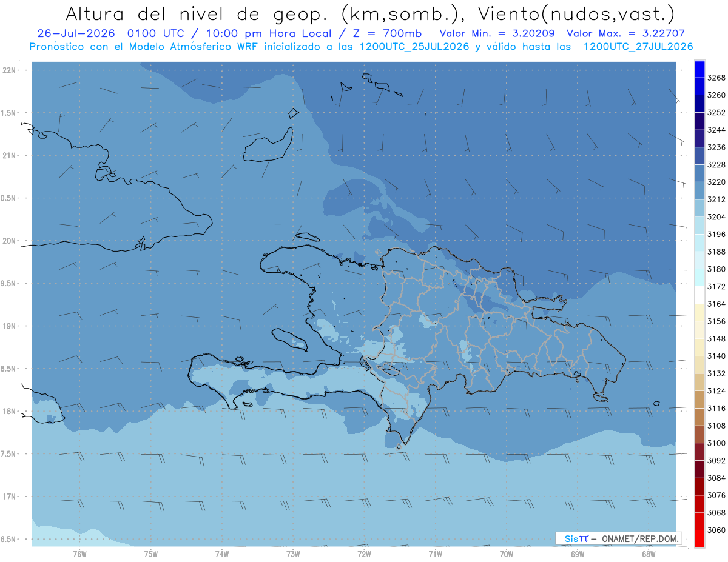728x562 pixels.
Task: Click the 3148 color scale label
Action: pyautogui.click(x=716, y=338)
